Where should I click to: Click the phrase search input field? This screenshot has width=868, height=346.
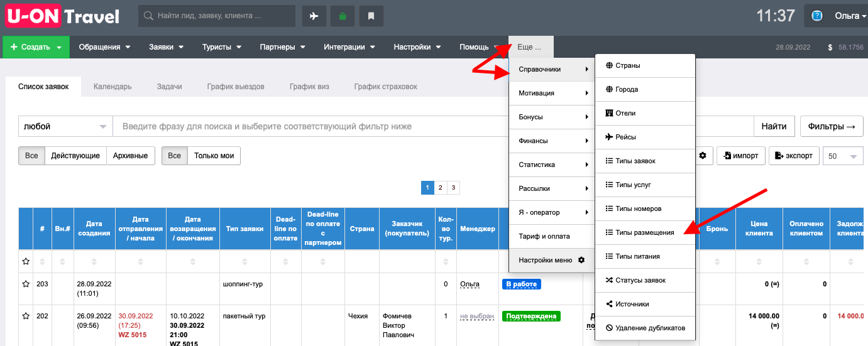pos(433,126)
